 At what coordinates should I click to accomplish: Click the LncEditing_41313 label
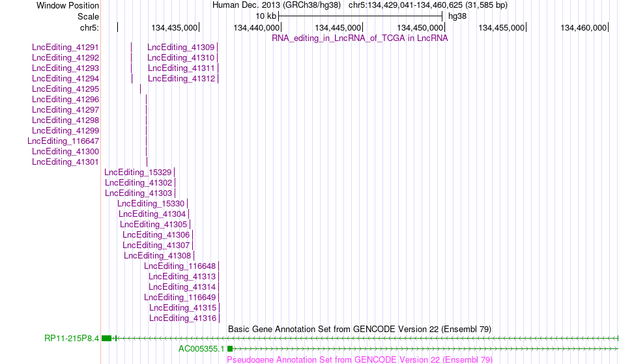point(182,277)
